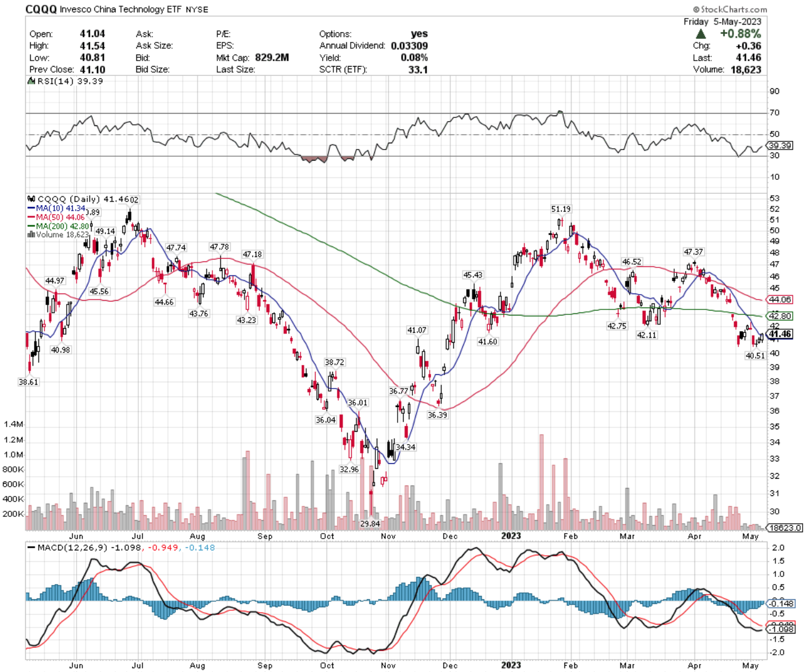The height and width of the screenshot is (672, 810).
Task: Click the 42.11 price label
Action: (646, 335)
